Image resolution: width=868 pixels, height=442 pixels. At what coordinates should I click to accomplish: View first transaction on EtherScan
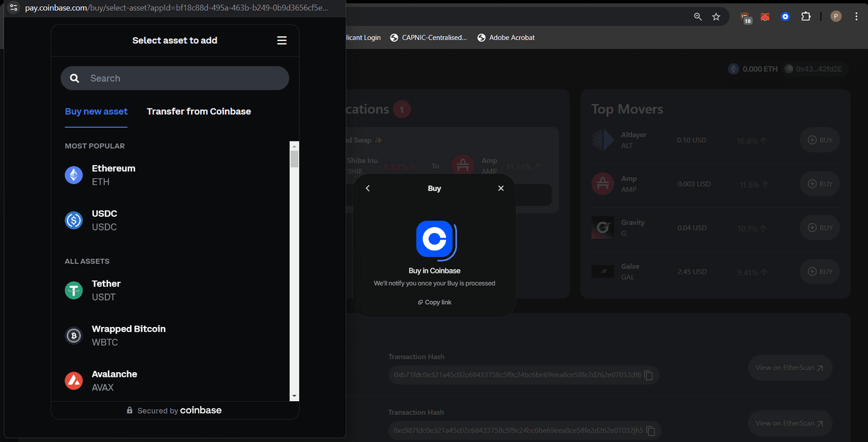(790, 367)
